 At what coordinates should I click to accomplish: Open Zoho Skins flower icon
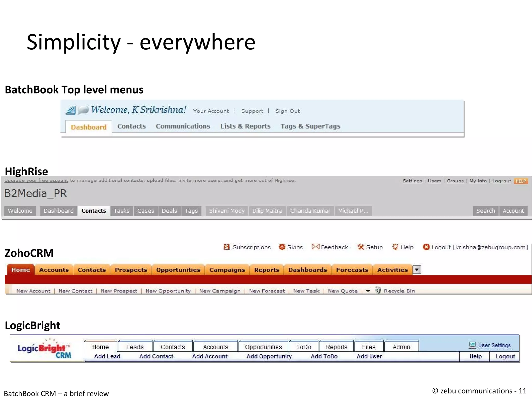pyautogui.click(x=282, y=247)
